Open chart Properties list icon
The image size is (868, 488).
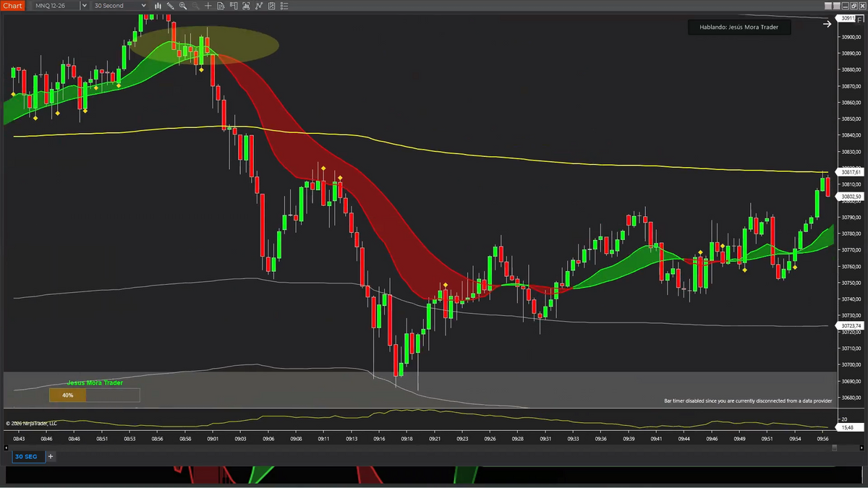pyautogui.click(x=284, y=6)
